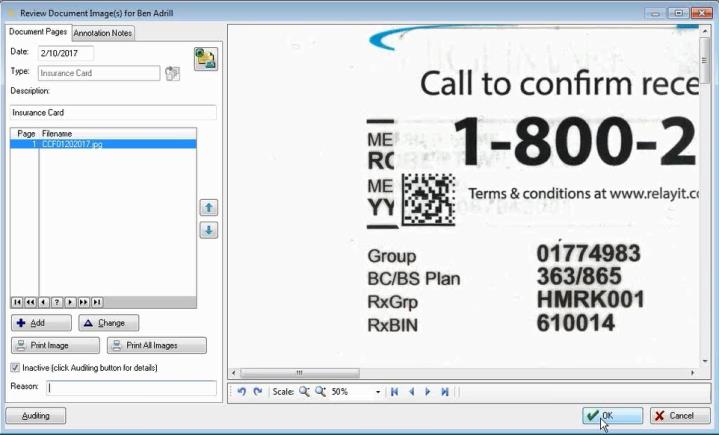
Task: Click the horizontal scrollbar thumb of image viewer
Action: [299, 373]
